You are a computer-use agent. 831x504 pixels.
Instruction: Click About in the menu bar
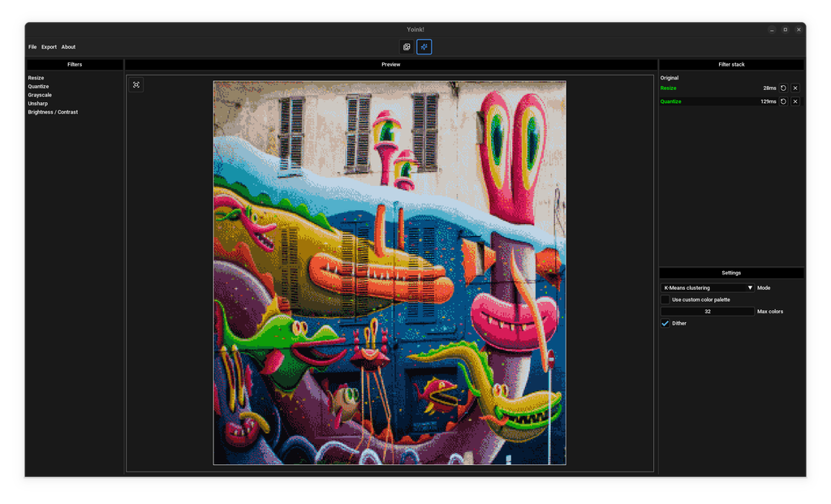68,46
